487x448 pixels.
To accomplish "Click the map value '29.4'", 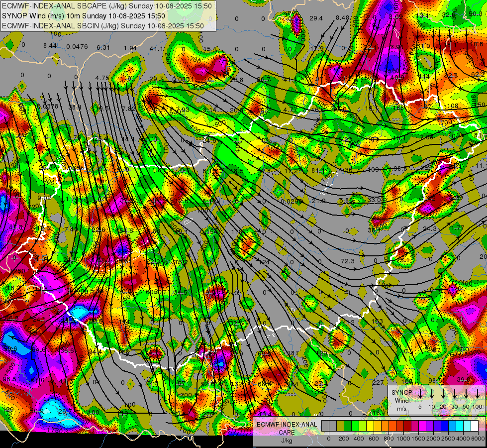I will (x=316, y=18).
